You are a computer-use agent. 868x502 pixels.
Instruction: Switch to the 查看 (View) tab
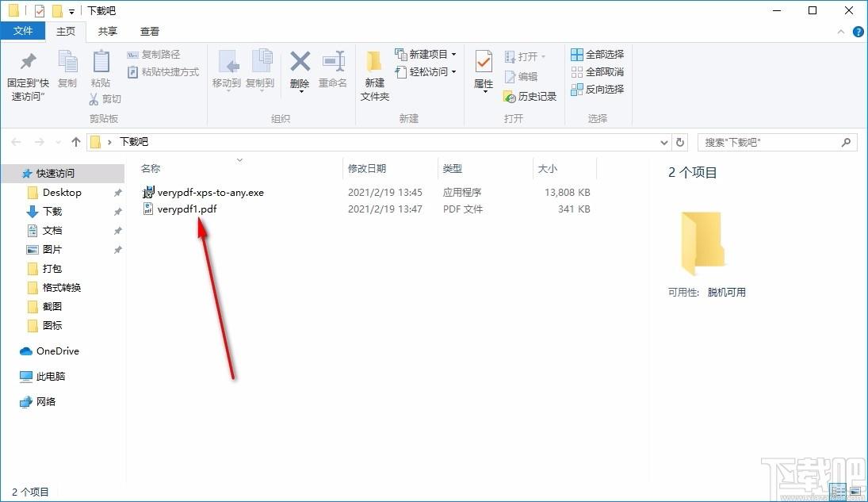pos(150,32)
